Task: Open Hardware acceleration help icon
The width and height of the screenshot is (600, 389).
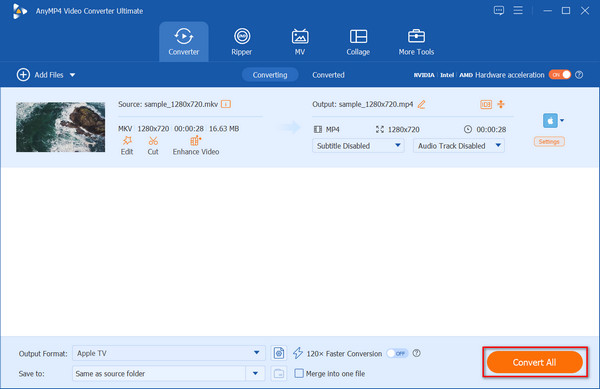Action: click(579, 75)
